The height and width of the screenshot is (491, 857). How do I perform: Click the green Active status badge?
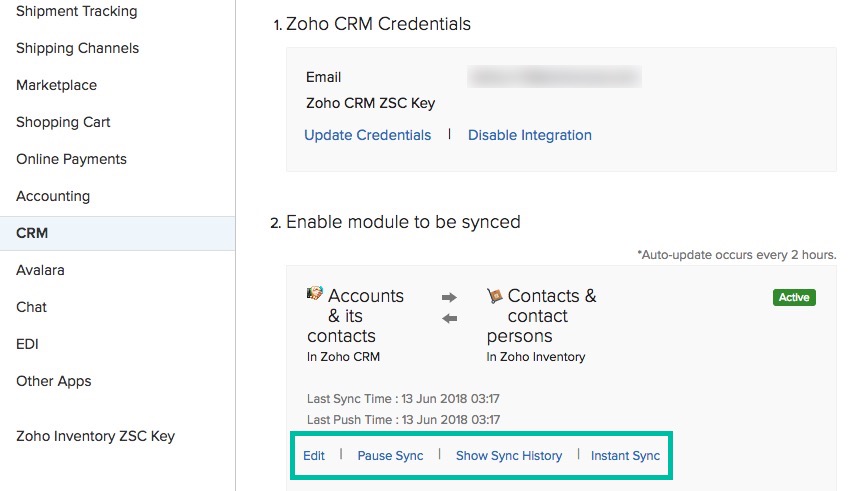pyautogui.click(x=794, y=297)
